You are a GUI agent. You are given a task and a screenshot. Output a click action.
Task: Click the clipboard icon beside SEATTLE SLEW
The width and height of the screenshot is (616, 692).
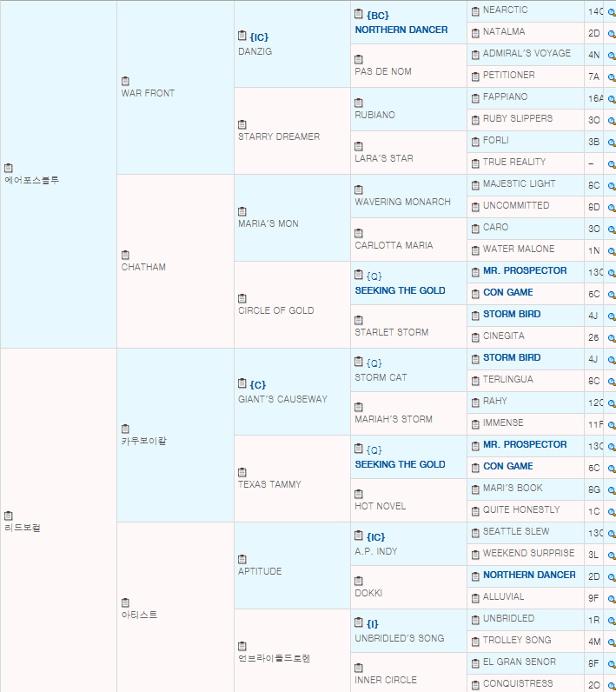(x=475, y=532)
